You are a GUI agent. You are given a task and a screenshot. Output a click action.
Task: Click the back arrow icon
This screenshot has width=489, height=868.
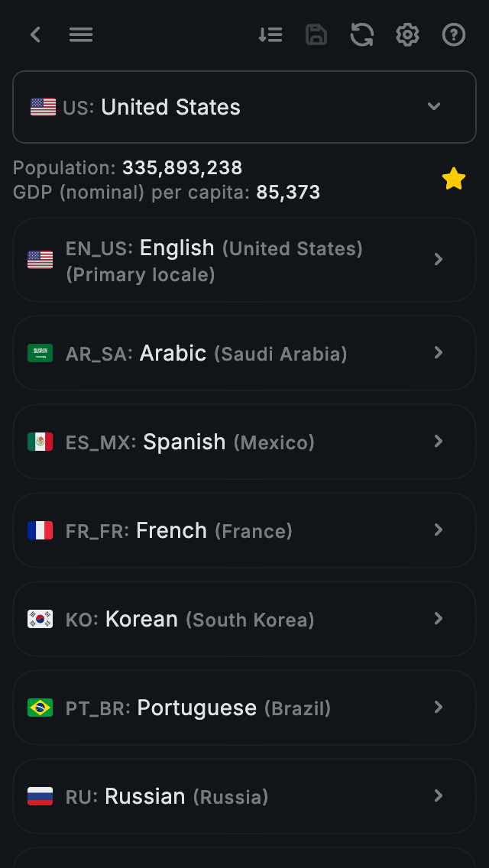click(35, 34)
